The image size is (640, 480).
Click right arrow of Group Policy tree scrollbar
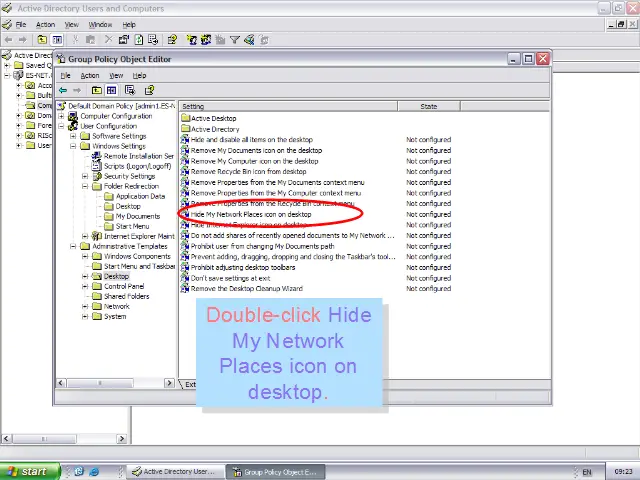(x=169, y=383)
